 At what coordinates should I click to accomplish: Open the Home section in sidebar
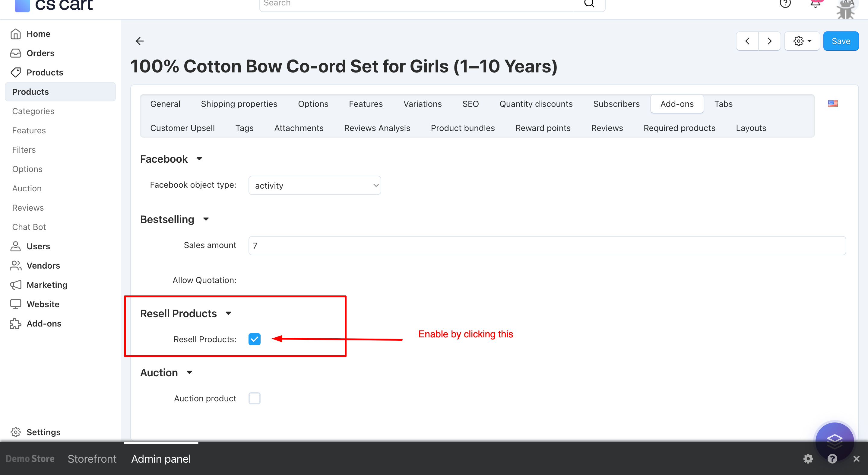[x=38, y=33]
